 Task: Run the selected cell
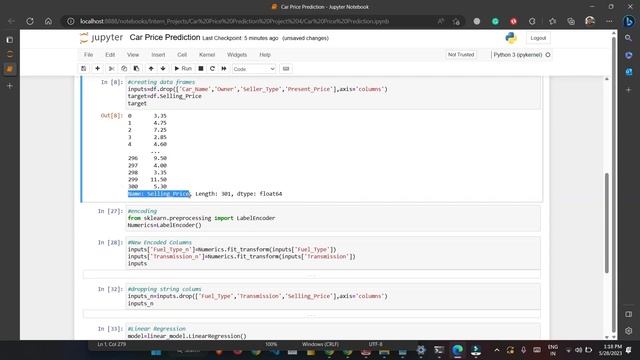tap(183, 69)
